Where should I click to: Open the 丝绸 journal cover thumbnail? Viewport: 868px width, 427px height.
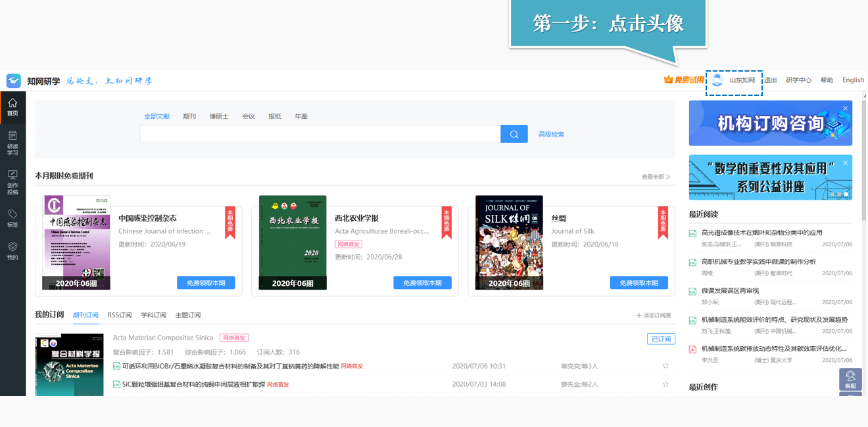(x=509, y=242)
